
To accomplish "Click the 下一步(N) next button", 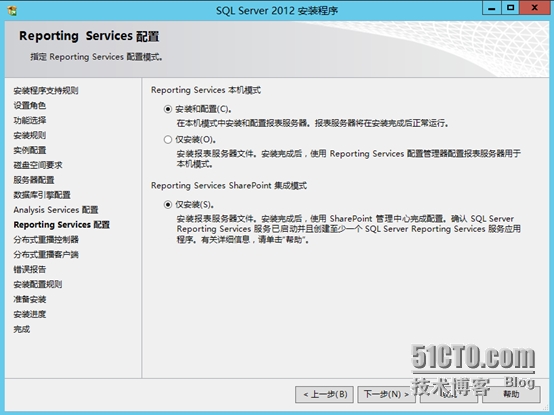I will point(386,394).
